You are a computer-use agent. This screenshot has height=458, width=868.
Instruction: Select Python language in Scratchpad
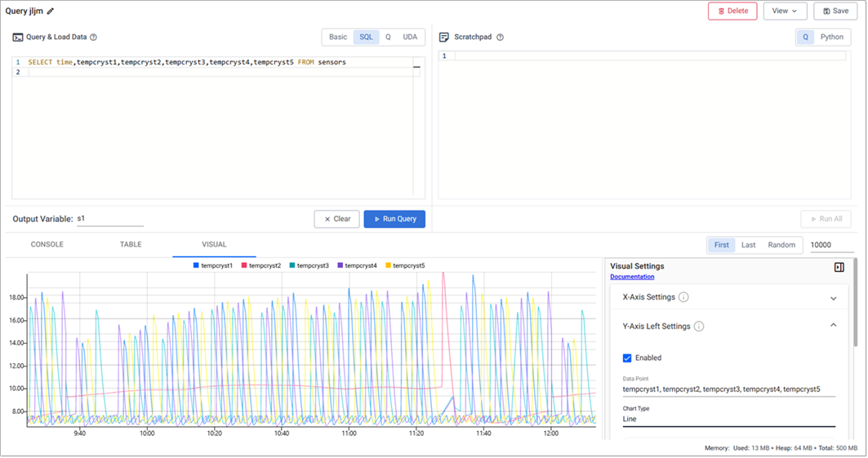tap(831, 37)
